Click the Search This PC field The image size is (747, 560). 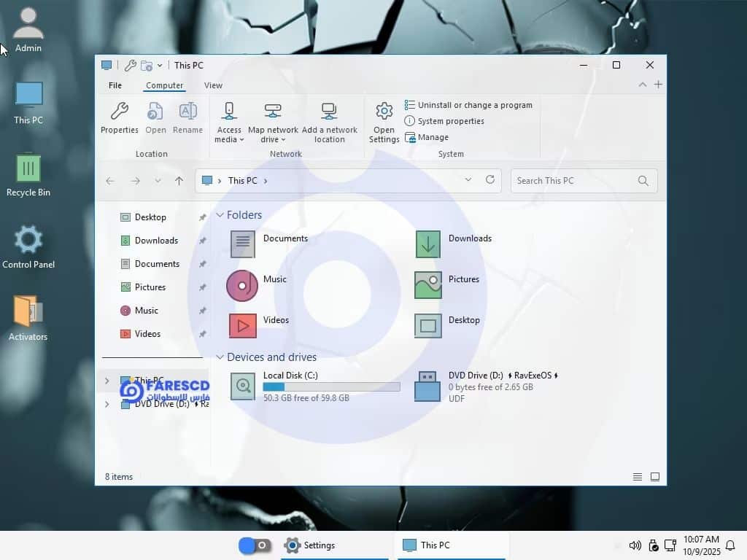click(573, 181)
